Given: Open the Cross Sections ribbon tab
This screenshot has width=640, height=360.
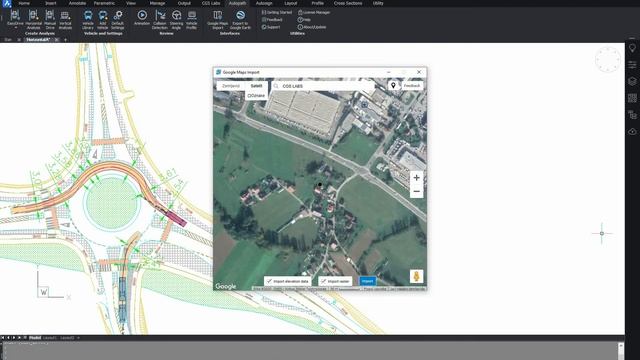Looking at the screenshot, I should coord(348,3).
